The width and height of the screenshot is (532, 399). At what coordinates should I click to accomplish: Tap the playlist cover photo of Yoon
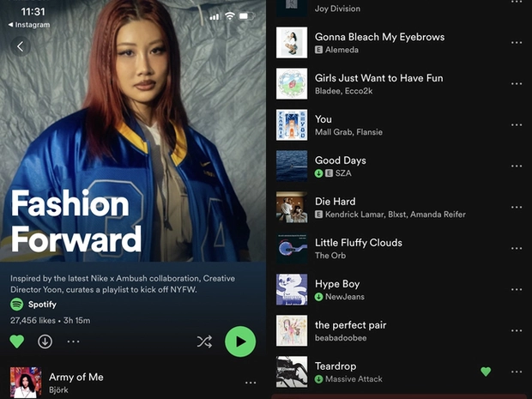coord(133,130)
